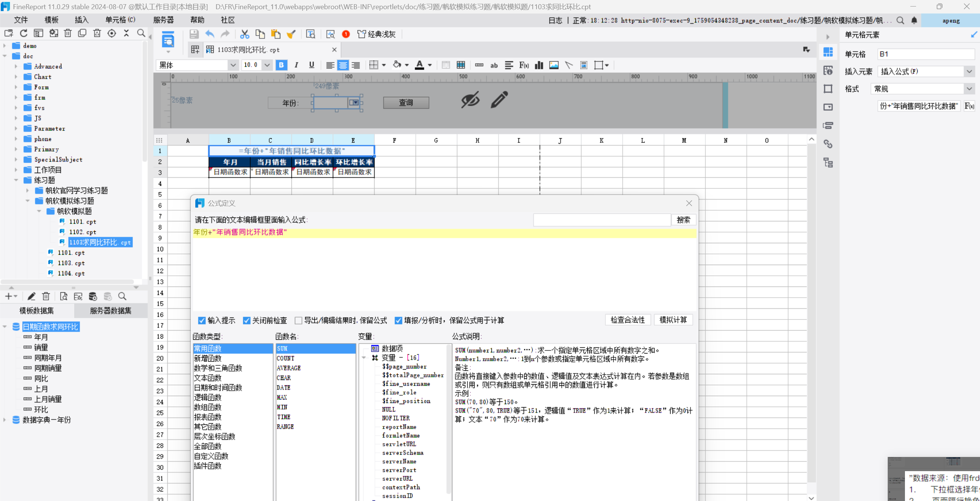980x501 pixels.
Task: Open the font color A swatch
Action: 419,65
